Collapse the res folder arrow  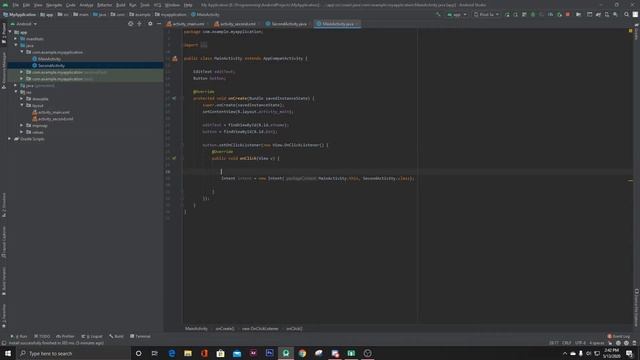pyautogui.click(x=16, y=92)
